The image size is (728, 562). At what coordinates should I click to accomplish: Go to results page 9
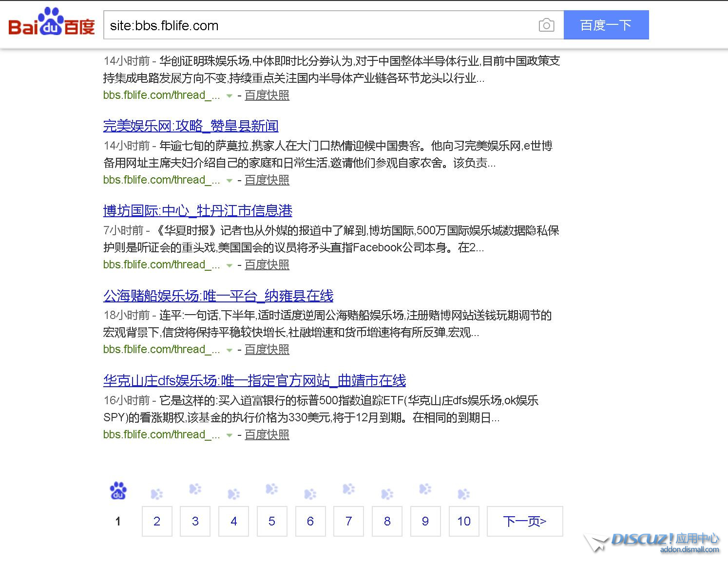click(425, 521)
